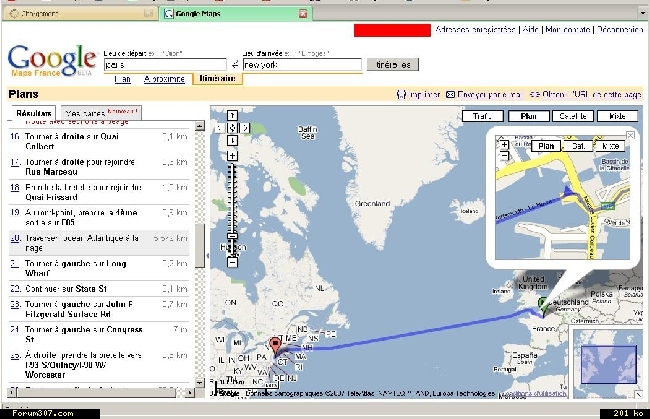Open step 23 John F Fitzgerald Surface Rd
The width and height of the screenshot is (650, 419).
pyautogui.click(x=99, y=309)
